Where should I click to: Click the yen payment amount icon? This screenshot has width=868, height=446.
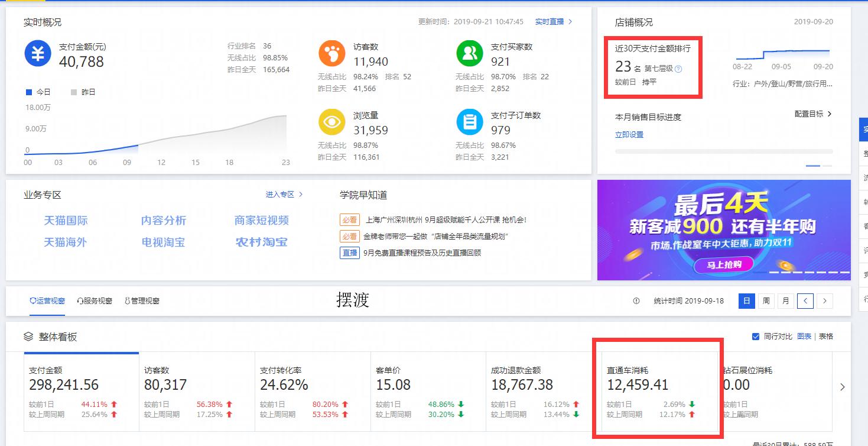[37, 54]
